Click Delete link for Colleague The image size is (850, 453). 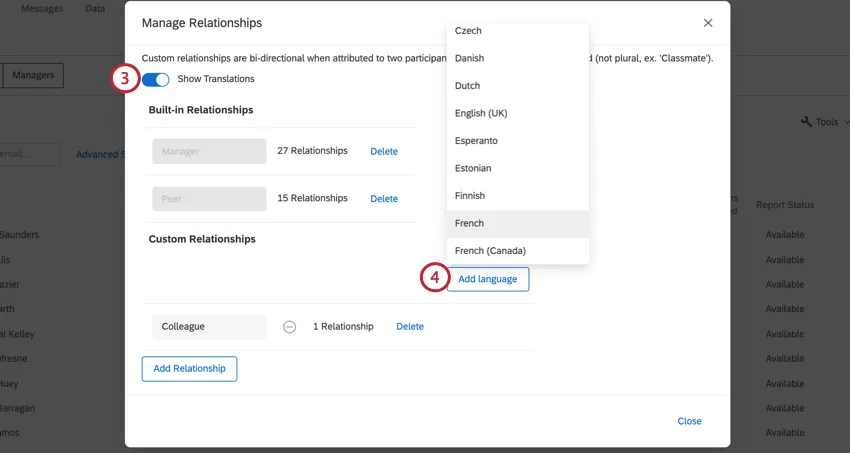point(410,327)
